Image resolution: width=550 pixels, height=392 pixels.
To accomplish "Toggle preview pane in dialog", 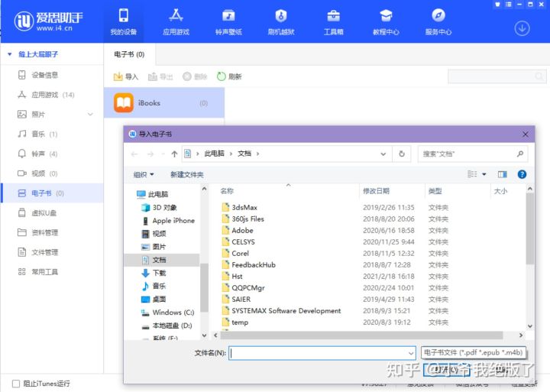I will pos(503,174).
